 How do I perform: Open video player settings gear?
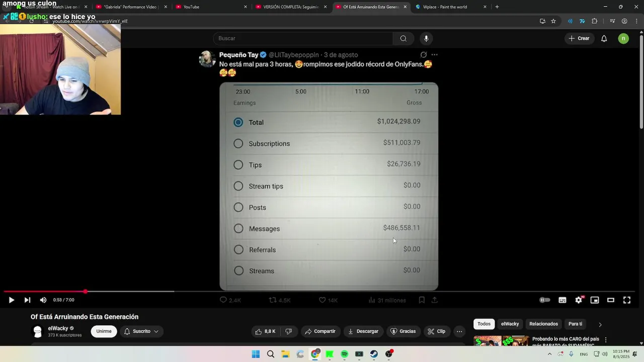[x=579, y=300]
